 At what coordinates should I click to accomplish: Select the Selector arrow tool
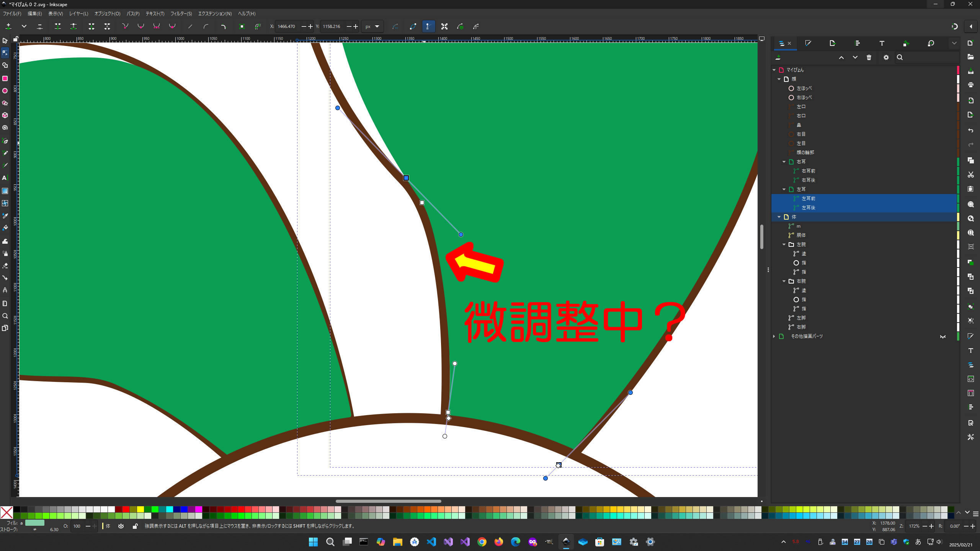(x=5, y=41)
